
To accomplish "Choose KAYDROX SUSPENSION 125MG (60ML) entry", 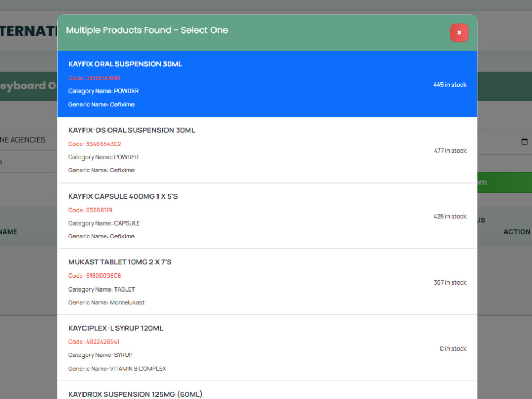I will click(267, 390).
